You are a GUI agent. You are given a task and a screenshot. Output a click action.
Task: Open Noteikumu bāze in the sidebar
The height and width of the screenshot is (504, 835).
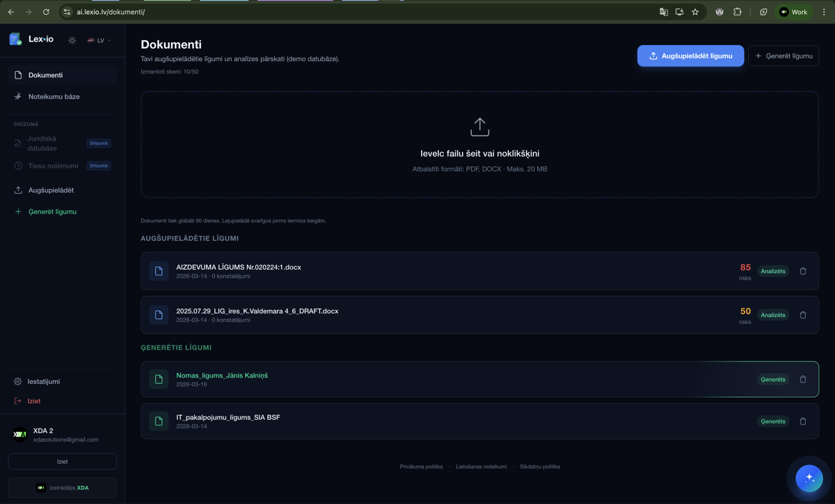[x=54, y=97]
